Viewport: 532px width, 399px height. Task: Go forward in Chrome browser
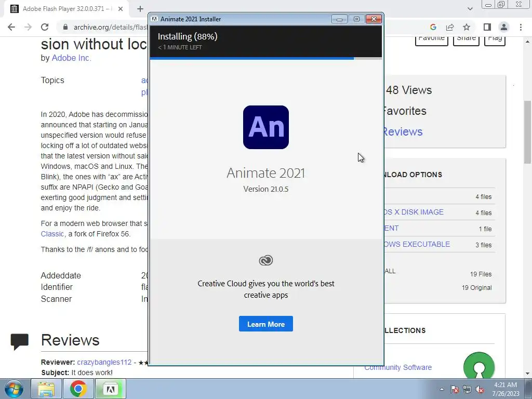(28, 27)
